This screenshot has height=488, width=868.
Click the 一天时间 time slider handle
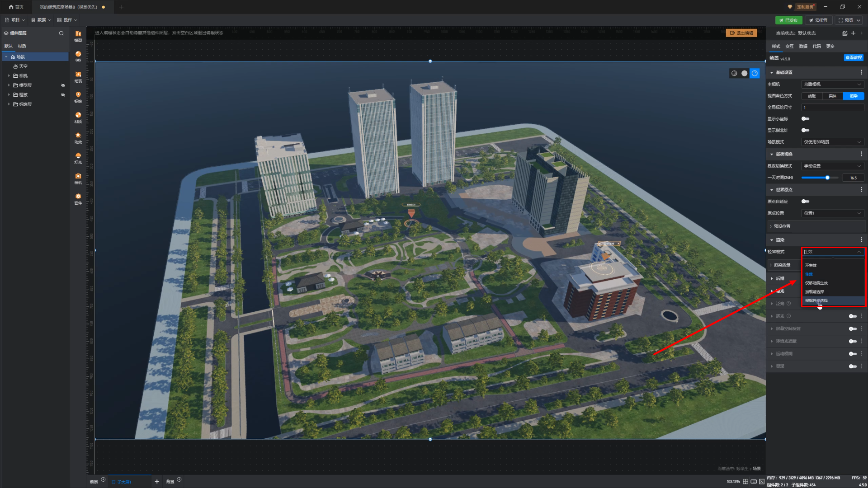click(x=827, y=178)
